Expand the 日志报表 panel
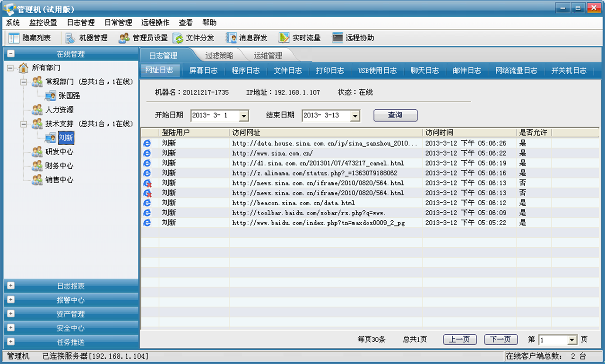 click(x=11, y=286)
